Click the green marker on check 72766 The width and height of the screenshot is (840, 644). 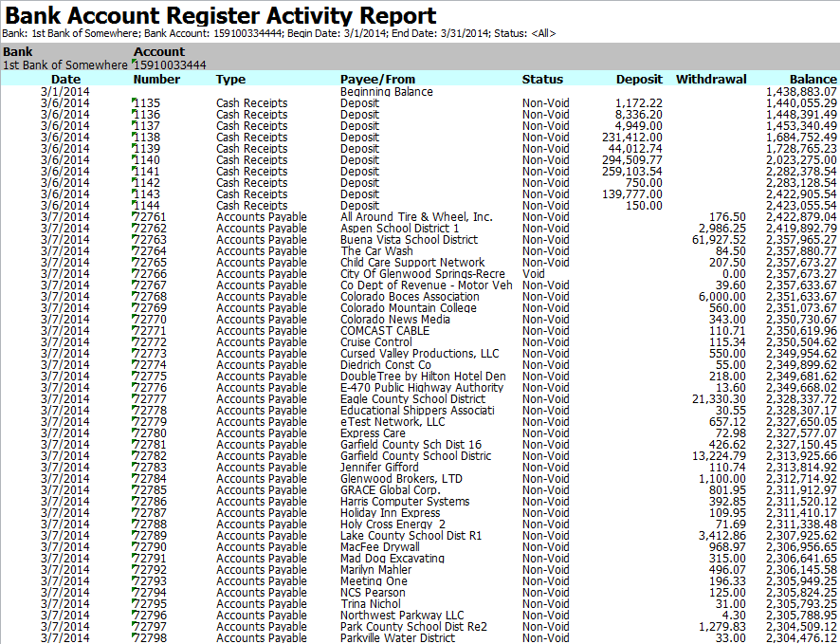136,270
